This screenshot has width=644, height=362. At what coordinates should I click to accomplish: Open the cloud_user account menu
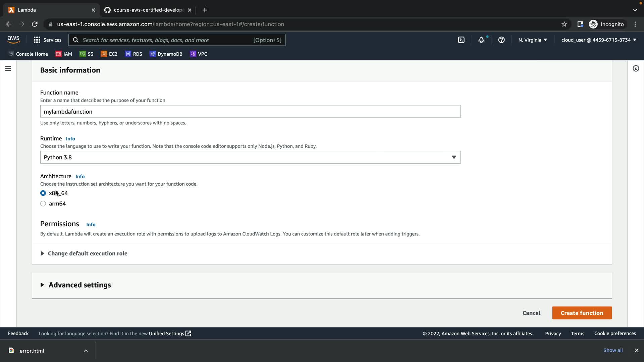(598, 40)
